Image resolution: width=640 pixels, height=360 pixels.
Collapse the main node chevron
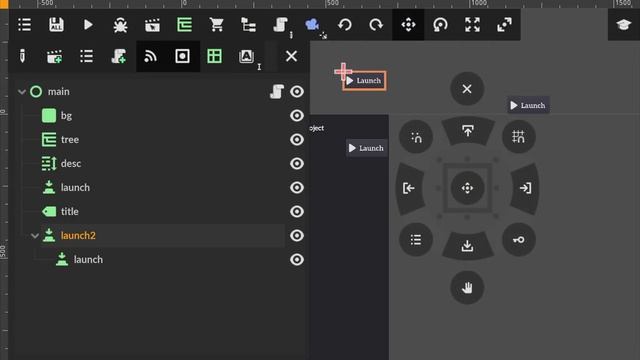[22, 92]
